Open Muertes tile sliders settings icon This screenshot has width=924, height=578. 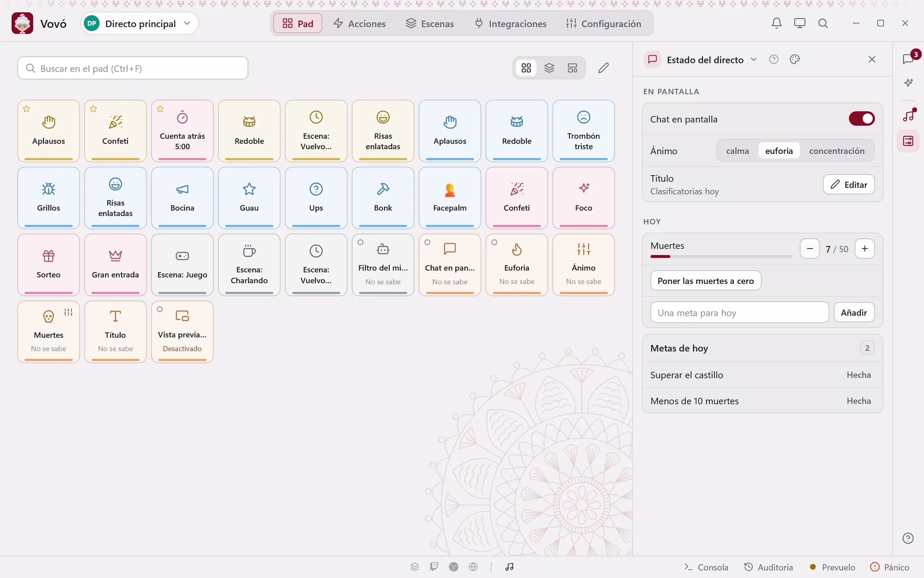click(x=68, y=312)
